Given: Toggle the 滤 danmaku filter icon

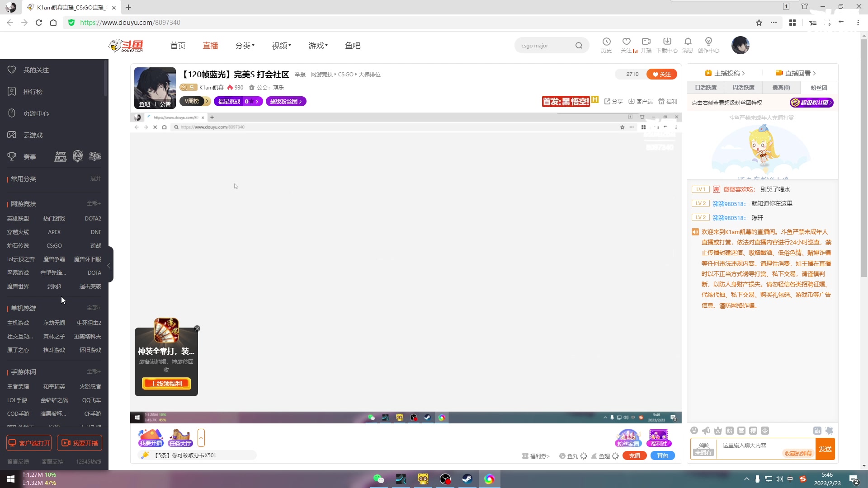Looking at the screenshot, I should (x=817, y=431).
